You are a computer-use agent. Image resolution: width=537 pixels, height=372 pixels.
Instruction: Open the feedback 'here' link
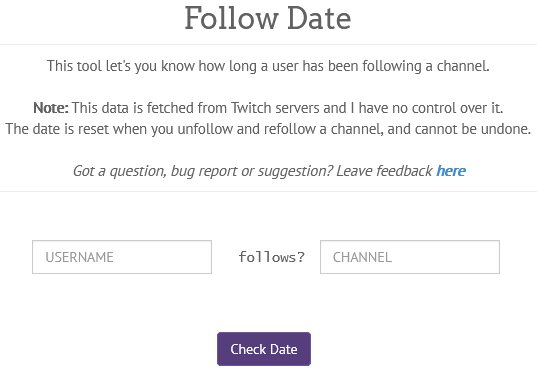[x=451, y=171]
